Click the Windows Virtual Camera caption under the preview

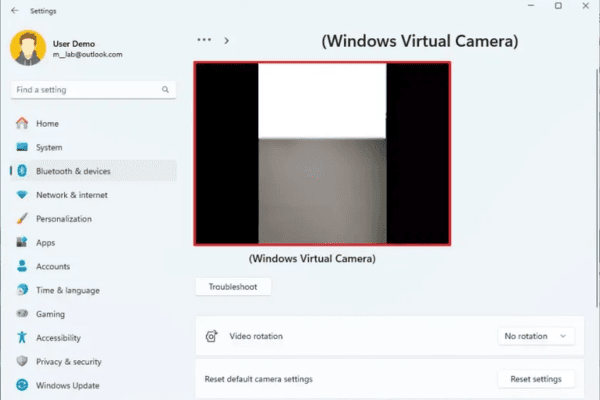(312, 258)
